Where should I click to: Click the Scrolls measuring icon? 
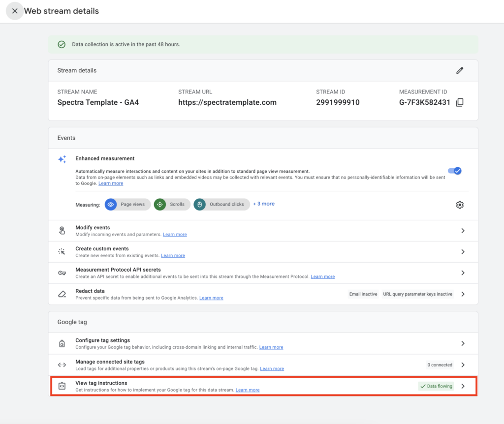pyautogui.click(x=160, y=204)
